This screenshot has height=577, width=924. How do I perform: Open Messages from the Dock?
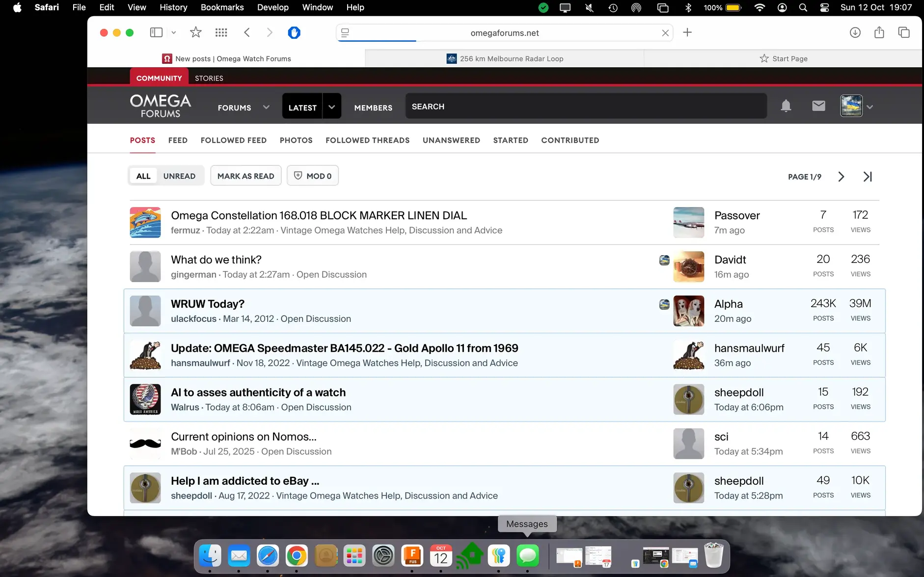click(x=527, y=555)
